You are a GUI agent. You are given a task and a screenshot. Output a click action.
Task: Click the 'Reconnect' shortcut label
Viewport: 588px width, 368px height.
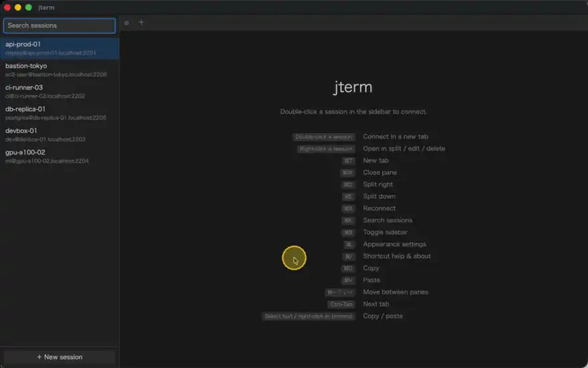379,208
